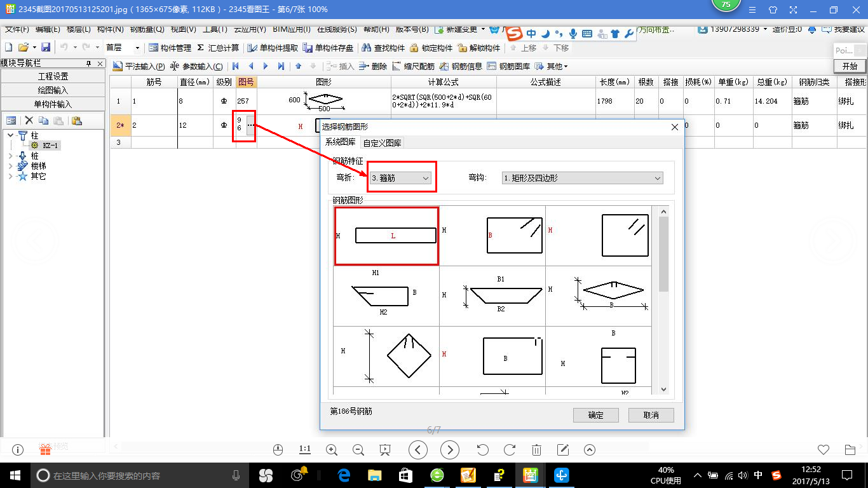The image size is (868, 488).
Task: Go to previous record arrow icon
Action: [251, 66]
